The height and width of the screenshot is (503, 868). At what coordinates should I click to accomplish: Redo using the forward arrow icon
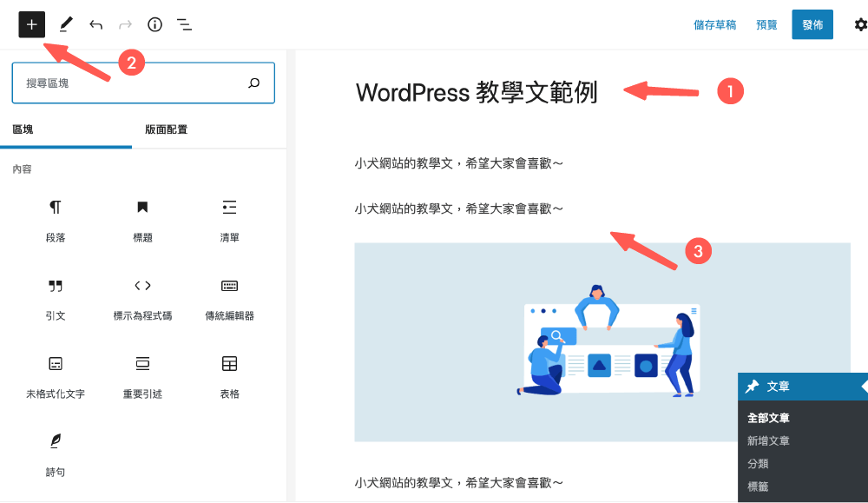tap(126, 24)
